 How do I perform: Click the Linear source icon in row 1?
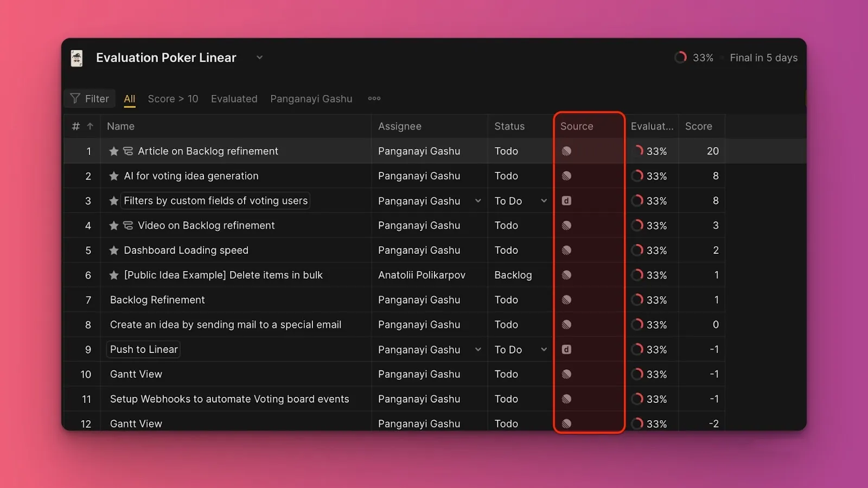[566, 151]
